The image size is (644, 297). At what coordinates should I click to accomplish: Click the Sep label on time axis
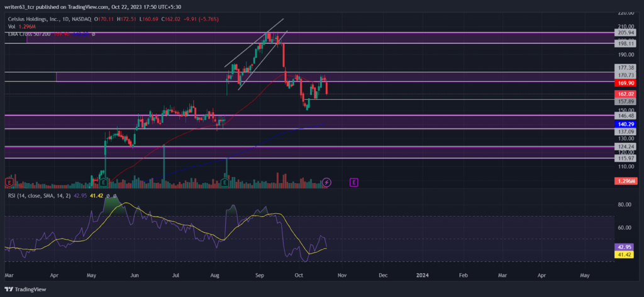(x=260, y=274)
